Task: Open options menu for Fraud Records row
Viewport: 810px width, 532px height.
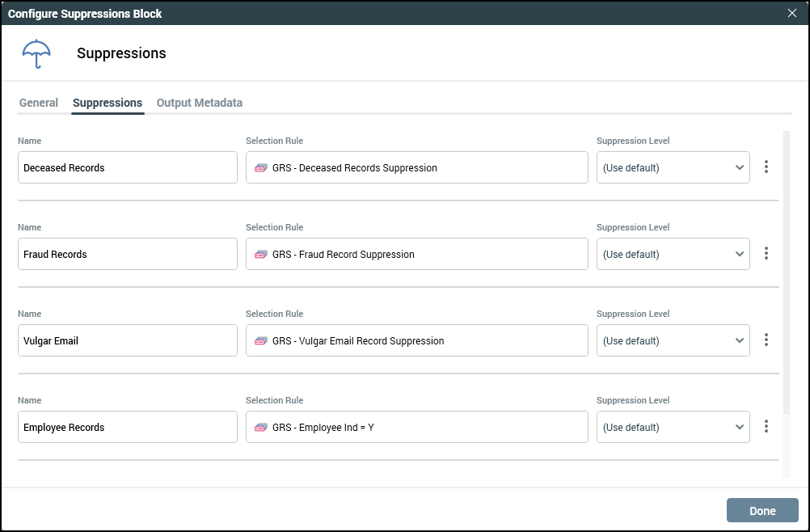Action: pyautogui.click(x=766, y=254)
